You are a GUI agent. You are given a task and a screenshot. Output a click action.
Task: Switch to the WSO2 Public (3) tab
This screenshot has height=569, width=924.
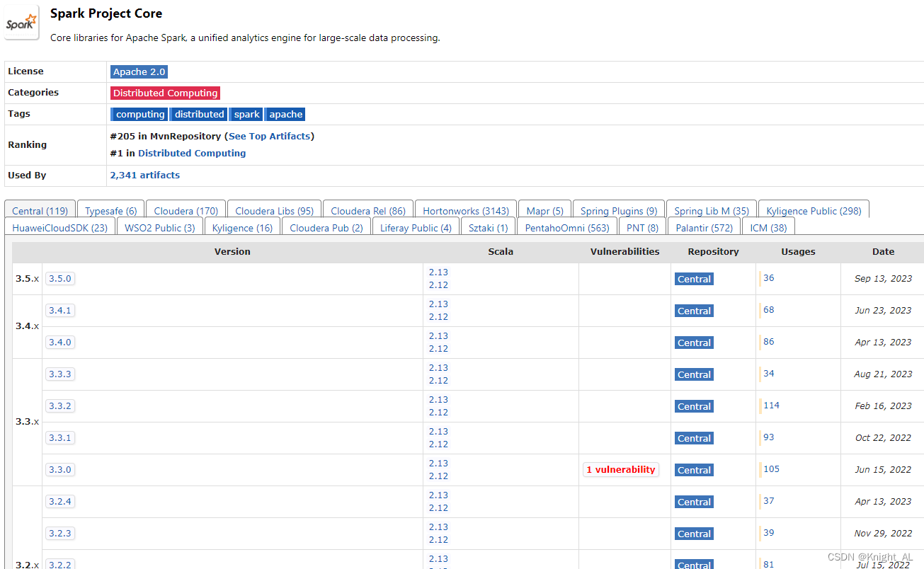tap(160, 228)
